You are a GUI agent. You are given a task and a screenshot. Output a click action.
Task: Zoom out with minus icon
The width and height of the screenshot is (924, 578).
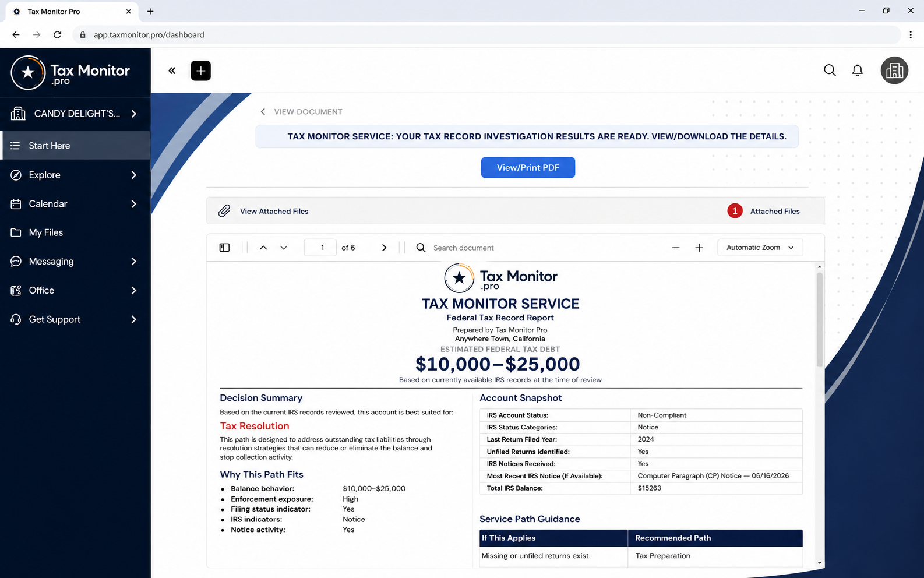[x=676, y=248]
